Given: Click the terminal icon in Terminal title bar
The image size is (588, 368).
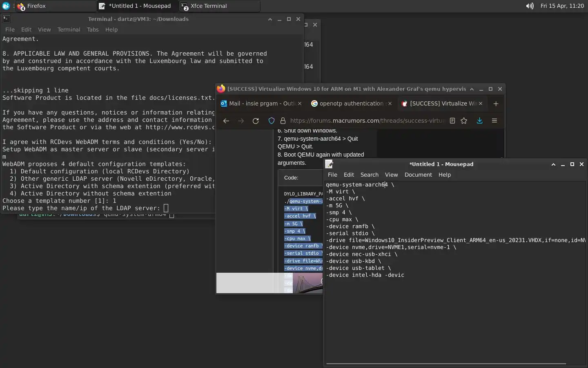Looking at the screenshot, I should pos(6,19).
